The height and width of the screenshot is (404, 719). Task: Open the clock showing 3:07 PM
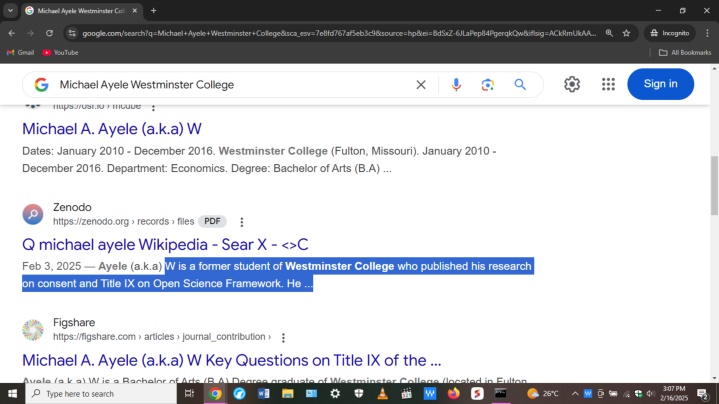point(674,393)
